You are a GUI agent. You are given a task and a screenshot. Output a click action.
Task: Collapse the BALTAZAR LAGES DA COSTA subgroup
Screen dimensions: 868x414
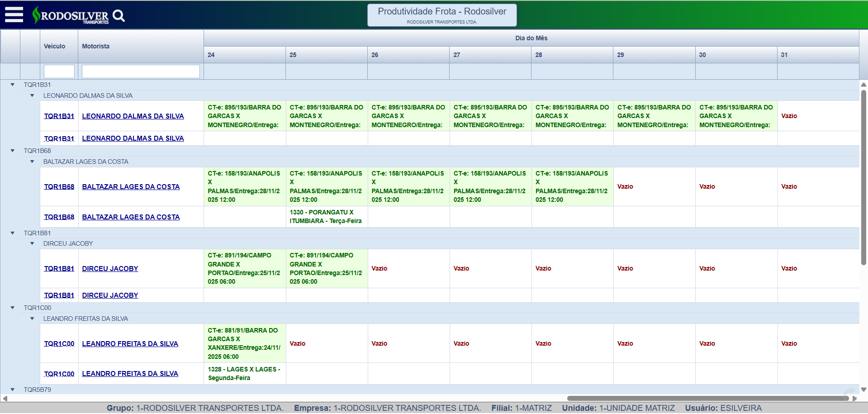(x=32, y=162)
